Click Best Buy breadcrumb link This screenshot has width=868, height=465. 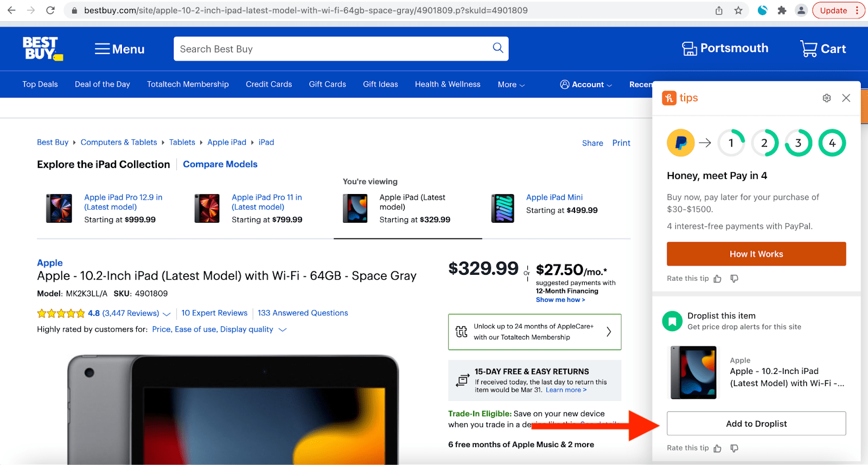click(x=53, y=142)
